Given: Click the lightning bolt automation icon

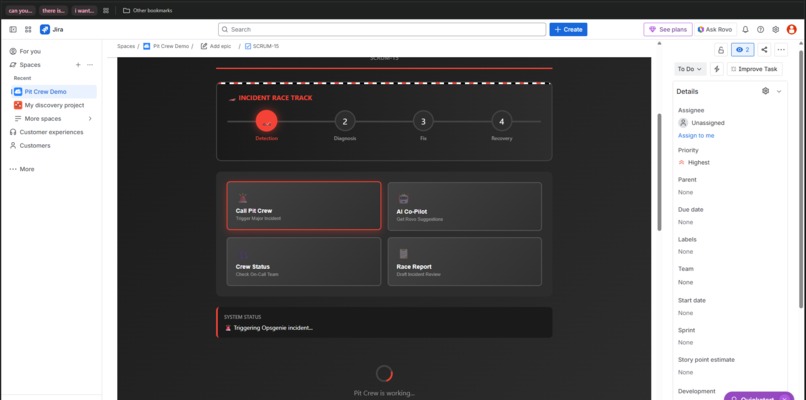Looking at the screenshot, I should coord(717,69).
